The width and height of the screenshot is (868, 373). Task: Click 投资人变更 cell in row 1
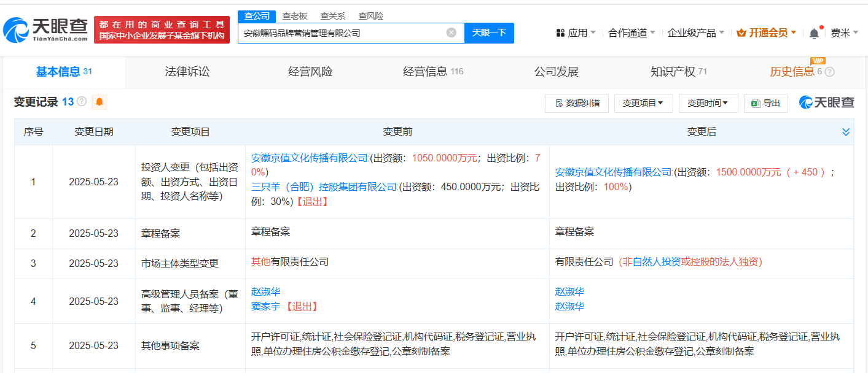(x=190, y=182)
